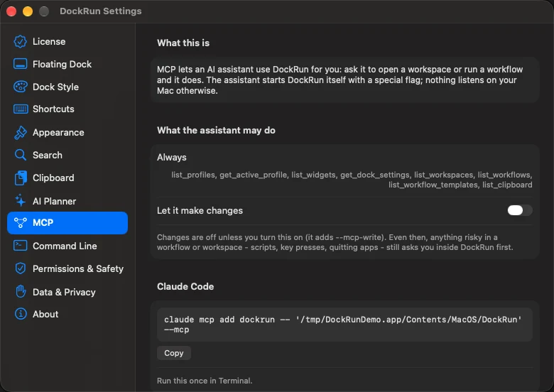Click the MCP description paragraph

tap(340, 80)
